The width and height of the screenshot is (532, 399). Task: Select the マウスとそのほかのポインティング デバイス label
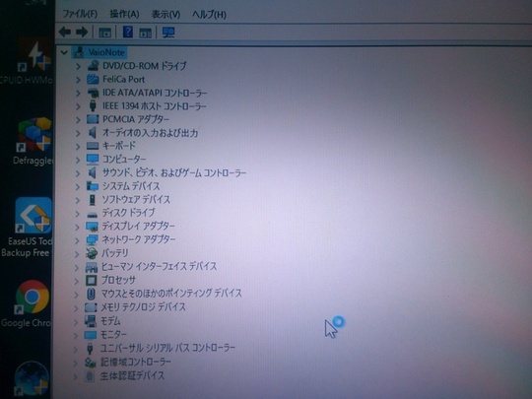pyautogui.click(x=171, y=294)
